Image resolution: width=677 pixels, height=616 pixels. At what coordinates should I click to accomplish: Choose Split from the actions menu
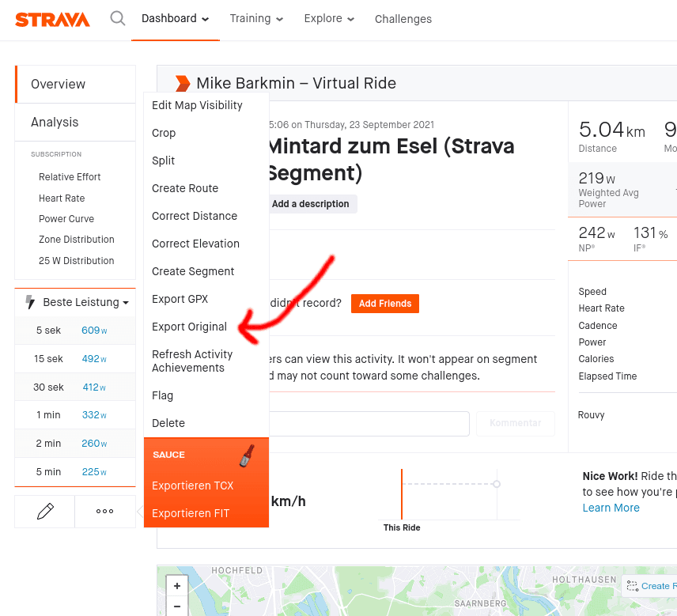[x=163, y=161]
